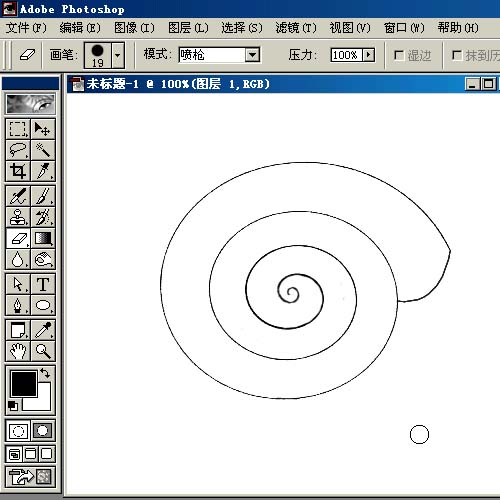This screenshot has width=500, height=500.
Task: Choose the Gradient tool
Action: point(43,238)
